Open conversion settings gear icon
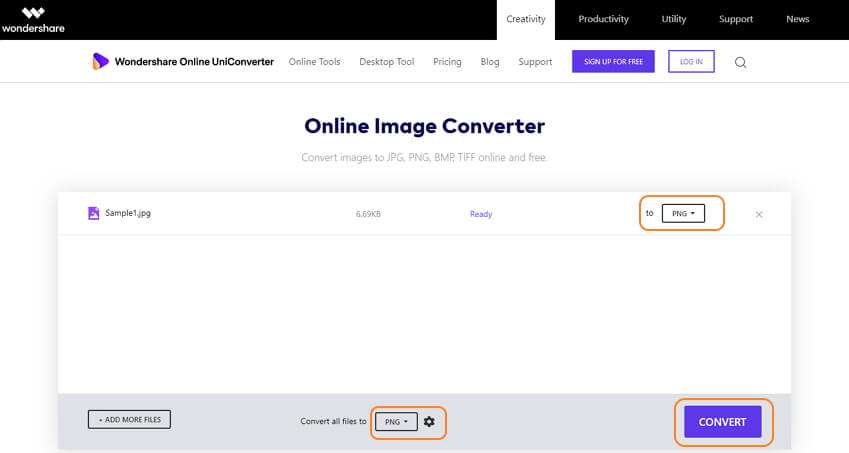 429,421
